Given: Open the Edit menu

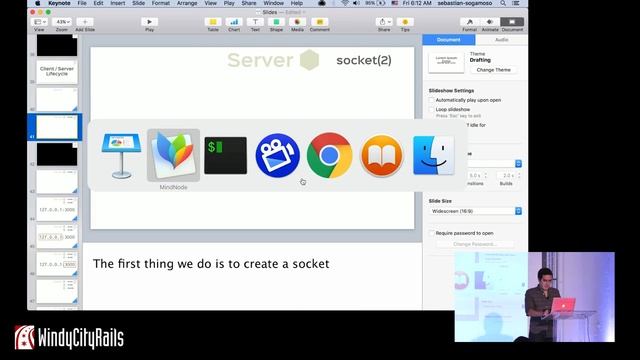Looking at the screenshot, I should pos(98,3).
